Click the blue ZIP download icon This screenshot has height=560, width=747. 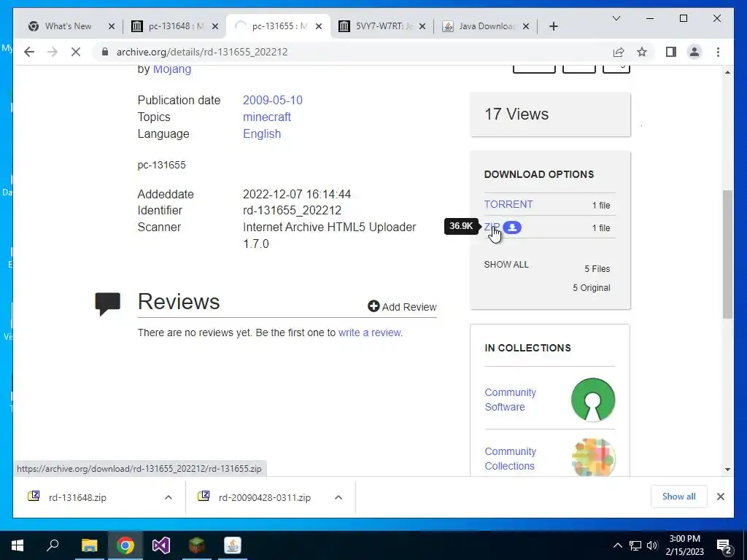click(x=512, y=227)
